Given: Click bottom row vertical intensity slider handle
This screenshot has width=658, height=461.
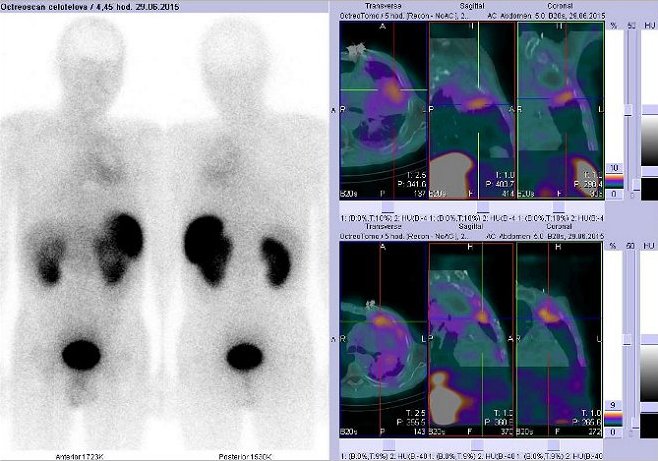Looking at the screenshot, I should 627,340.
